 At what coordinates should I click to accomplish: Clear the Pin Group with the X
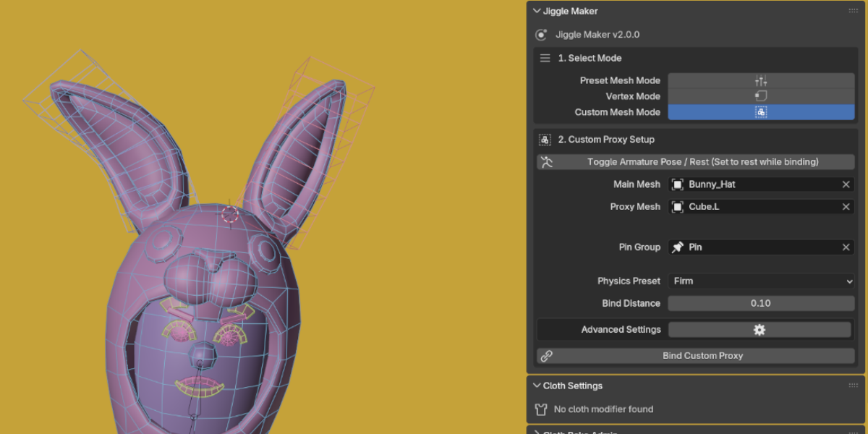click(x=845, y=247)
